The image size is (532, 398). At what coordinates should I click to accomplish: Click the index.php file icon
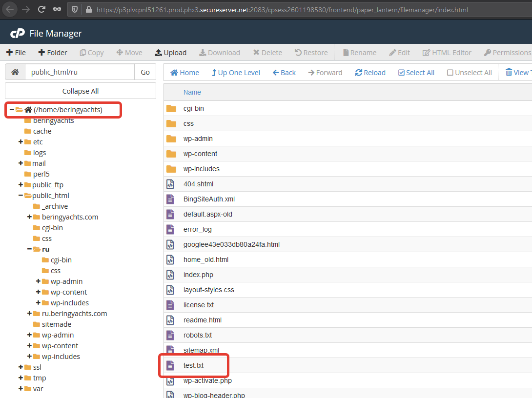coord(170,275)
